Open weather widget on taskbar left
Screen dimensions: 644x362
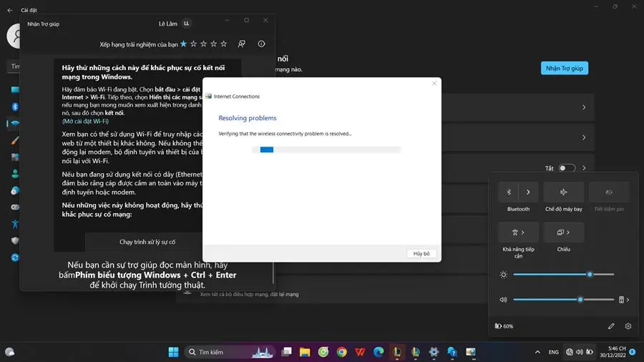point(10,352)
